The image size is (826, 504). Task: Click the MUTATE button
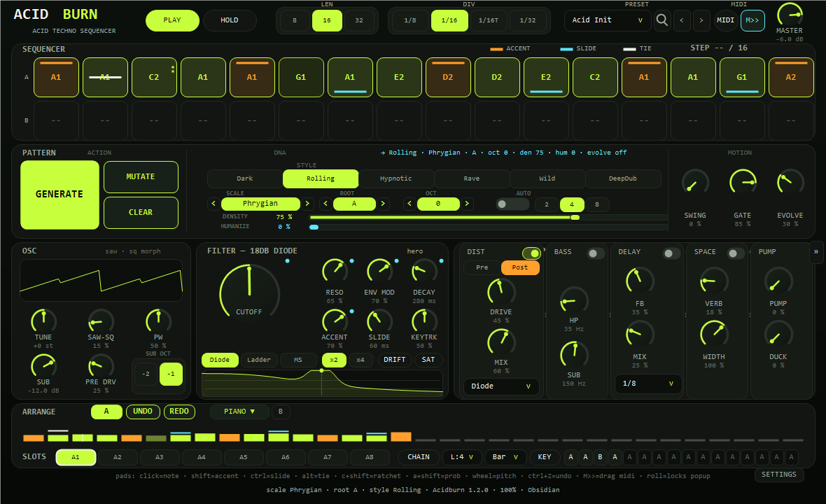pos(141,177)
